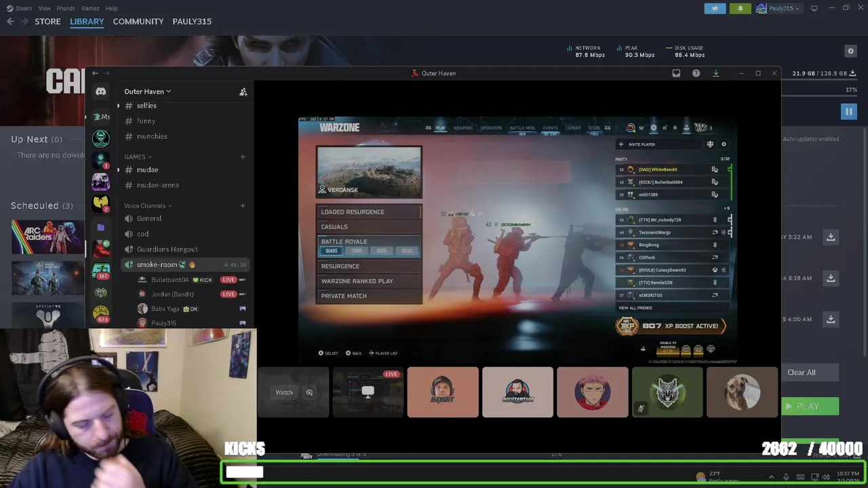The width and height of the screenshot is (868, 488).
Task: Expand the Outer Haven server menu
Action: click(x=147, y=91)
